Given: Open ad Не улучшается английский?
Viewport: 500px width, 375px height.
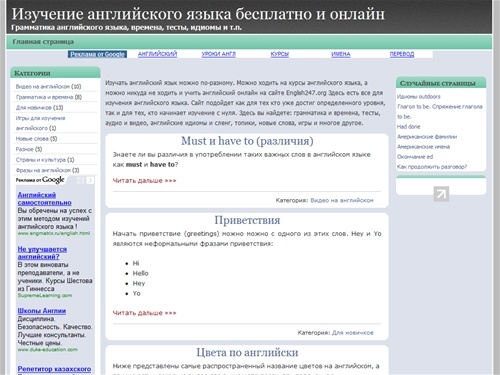Looking at the screenshot, I should click(42, 253).
